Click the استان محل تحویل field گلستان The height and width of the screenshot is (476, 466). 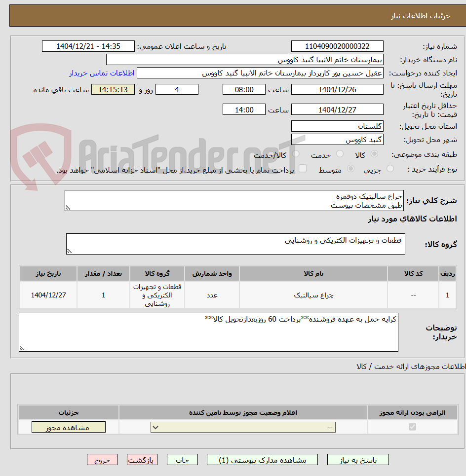pos(337,126)
